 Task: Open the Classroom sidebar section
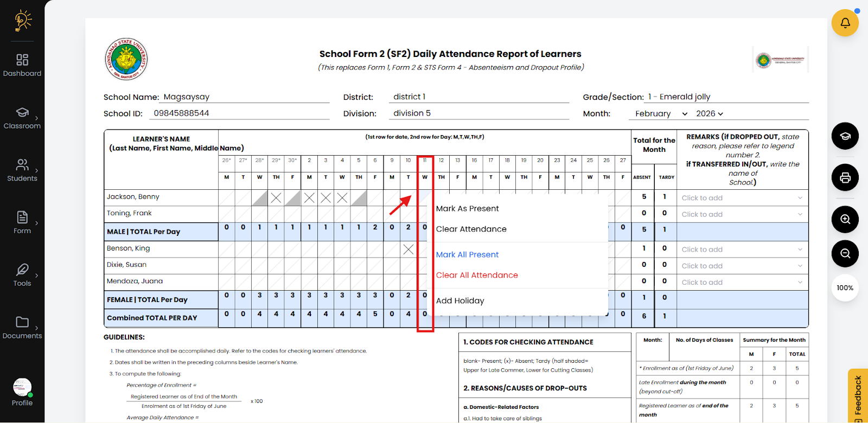pos(22,118)
